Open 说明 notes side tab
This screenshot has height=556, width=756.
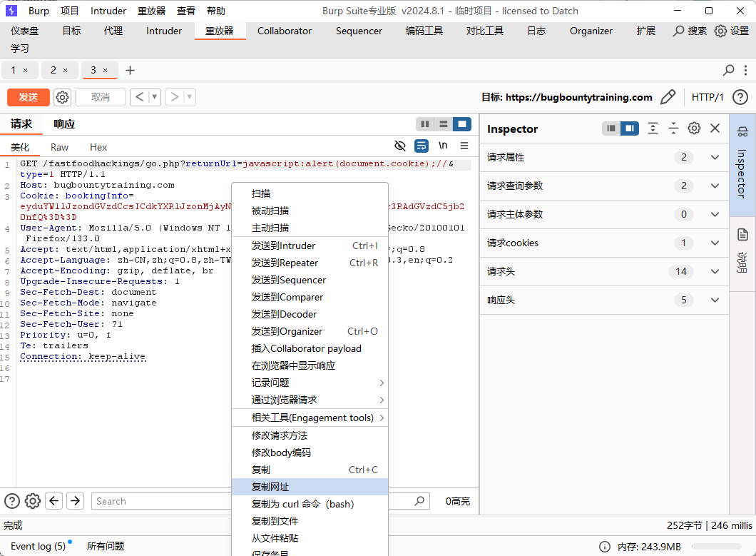742,253
